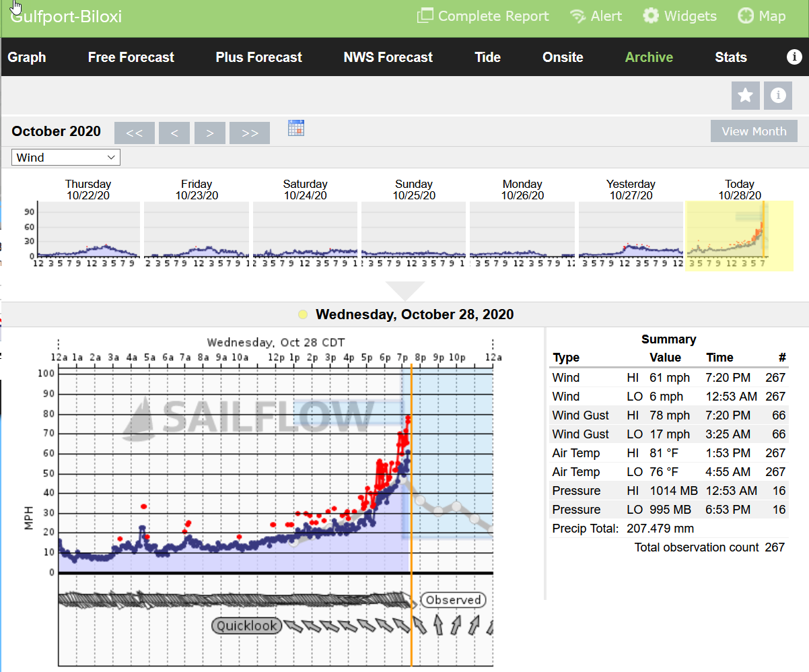Select Saturday 10/24/20 mini wind chart
Screen dimensions: 809x672
click(x=305, y=229)
